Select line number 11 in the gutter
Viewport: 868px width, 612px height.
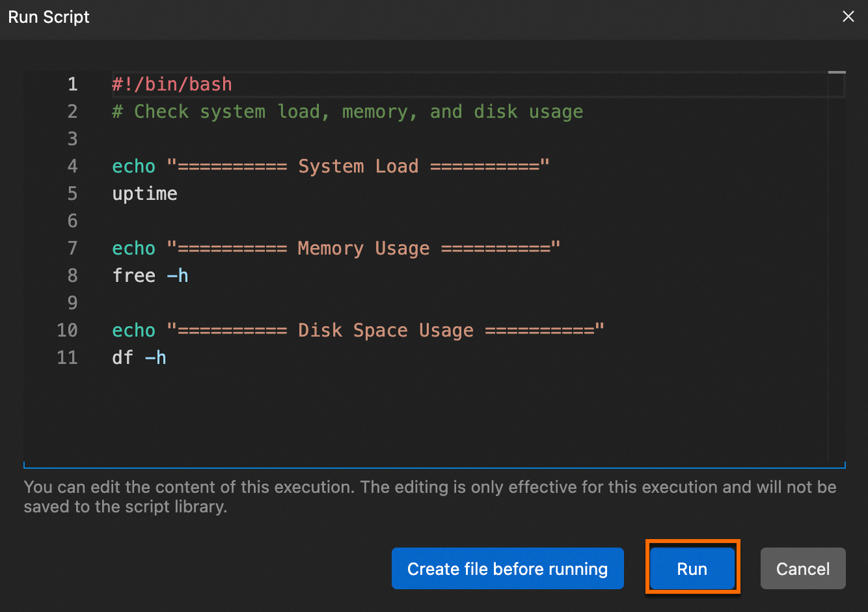pos(68,358)
